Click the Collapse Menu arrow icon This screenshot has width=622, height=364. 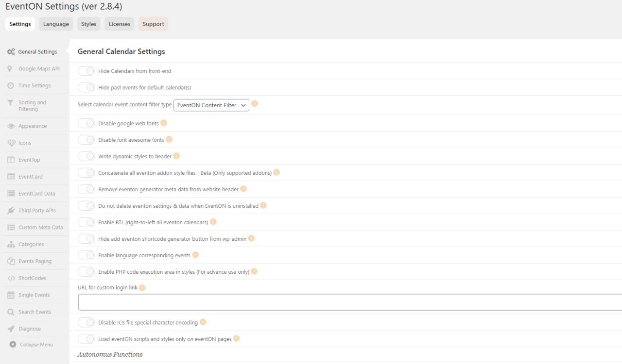13,345
